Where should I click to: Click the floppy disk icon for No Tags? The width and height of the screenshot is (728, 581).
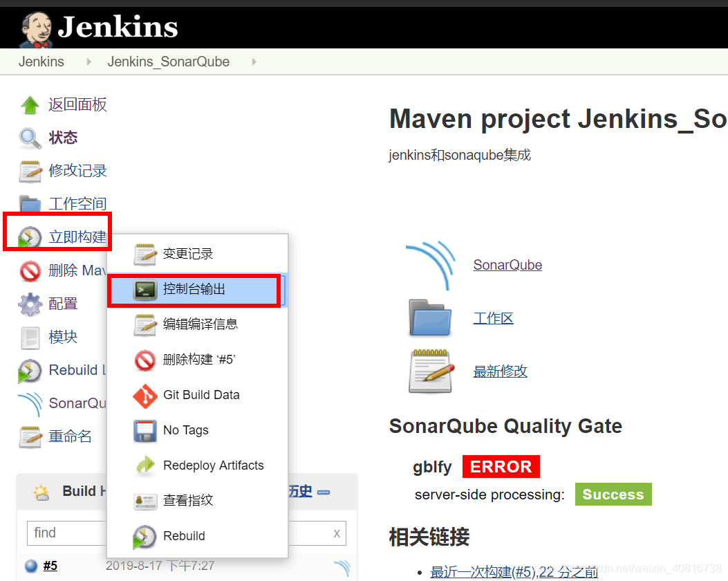click(145, 431)
